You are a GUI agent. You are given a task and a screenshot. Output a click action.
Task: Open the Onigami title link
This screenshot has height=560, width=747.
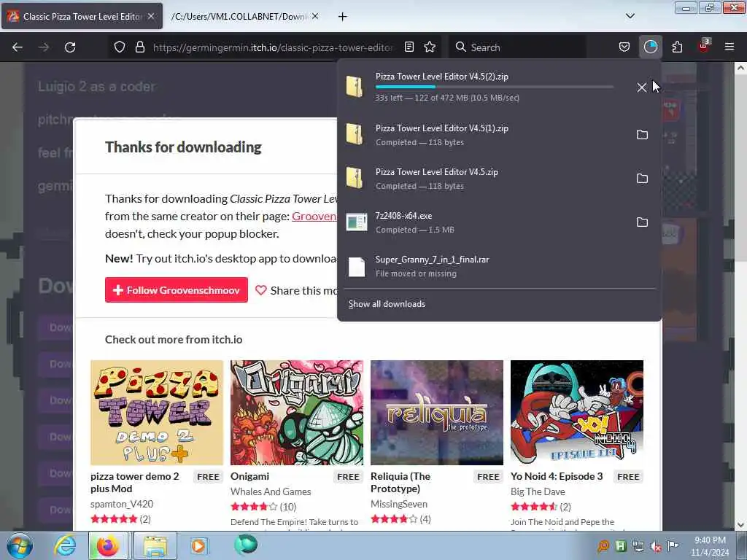(x=249, y=476)
